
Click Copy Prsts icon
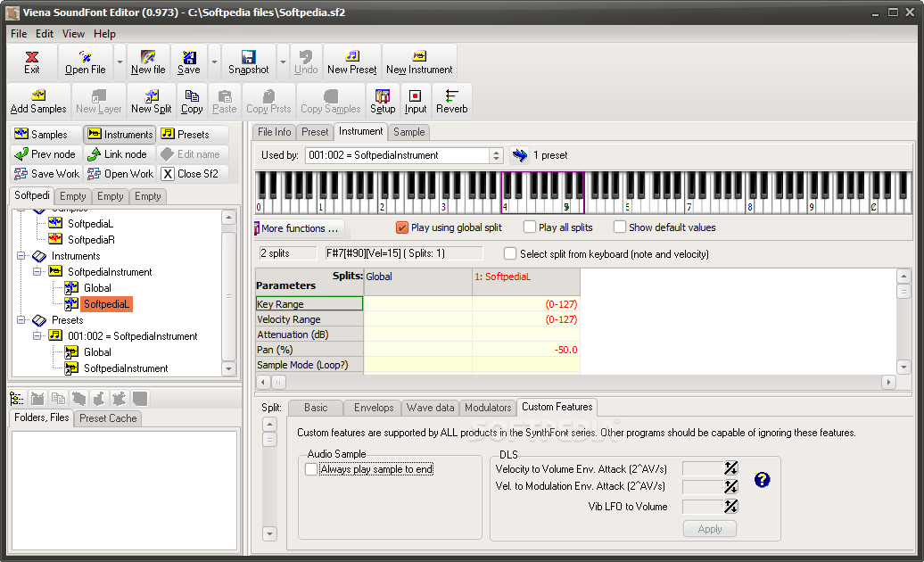tap(268, 102)
